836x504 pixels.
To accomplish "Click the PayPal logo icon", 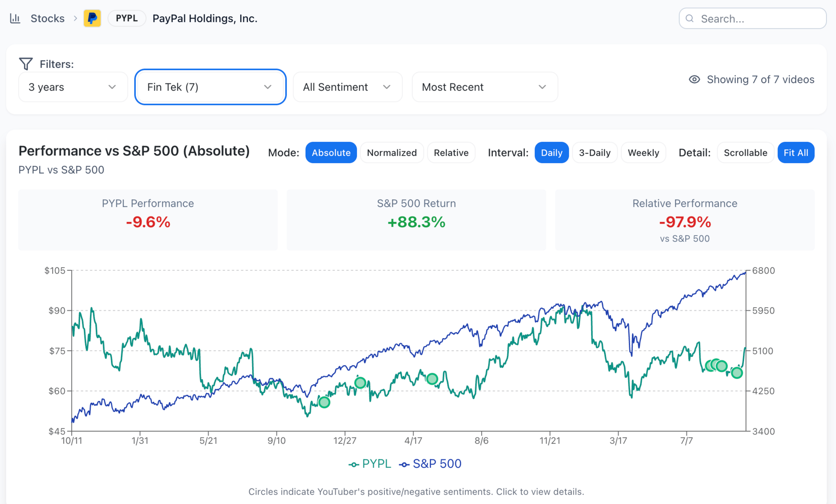I will [92, 18].
